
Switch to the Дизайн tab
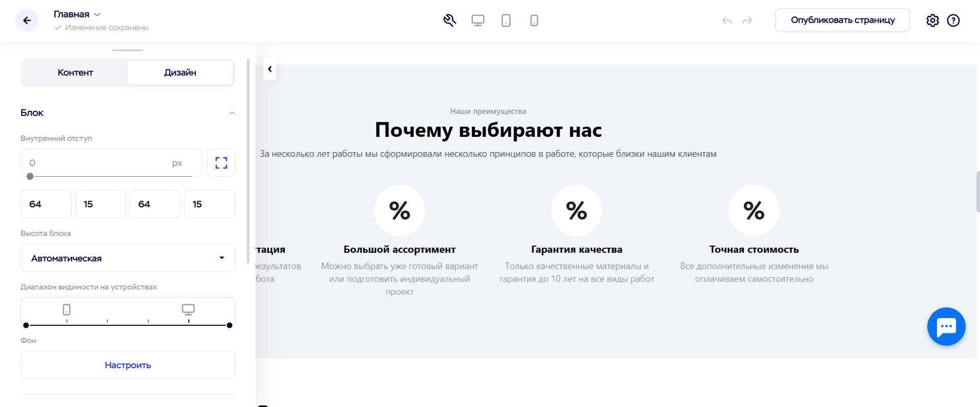[x=180, y=73]
